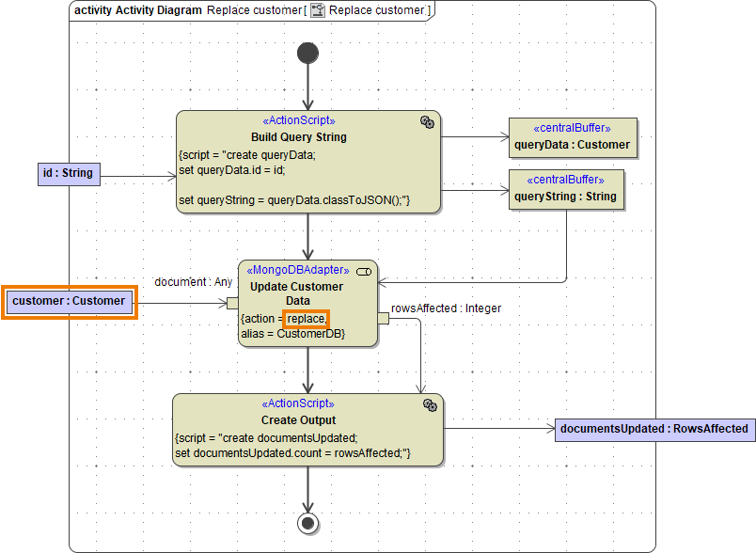
Task: Click the gear icon on Create Output action
Action: 431,404
